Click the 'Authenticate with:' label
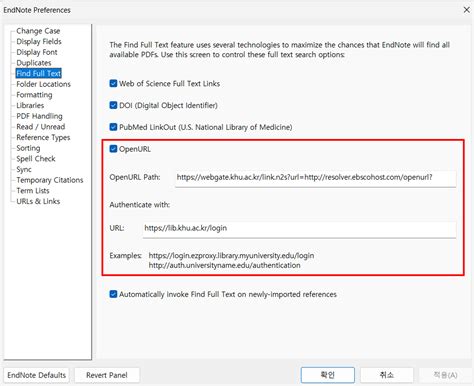The image size is (474, 386). click(140, 205)
